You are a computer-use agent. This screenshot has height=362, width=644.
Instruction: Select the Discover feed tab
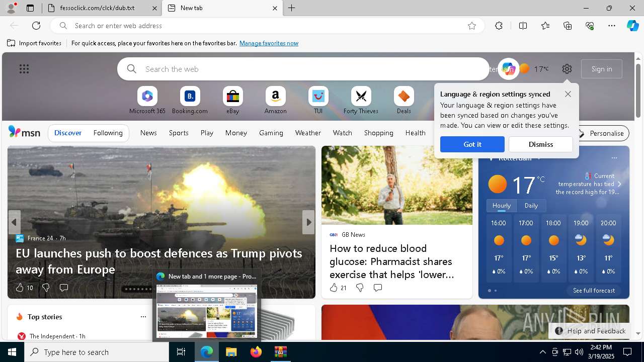click(x=68, y=133)
